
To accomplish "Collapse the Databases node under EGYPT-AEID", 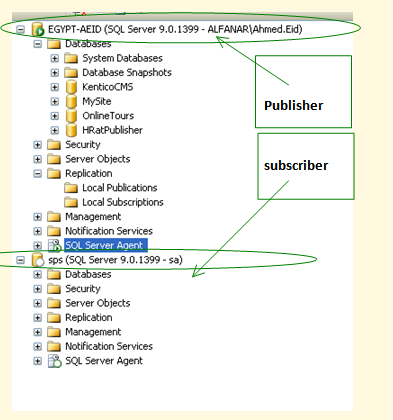I will coord(38,44).
